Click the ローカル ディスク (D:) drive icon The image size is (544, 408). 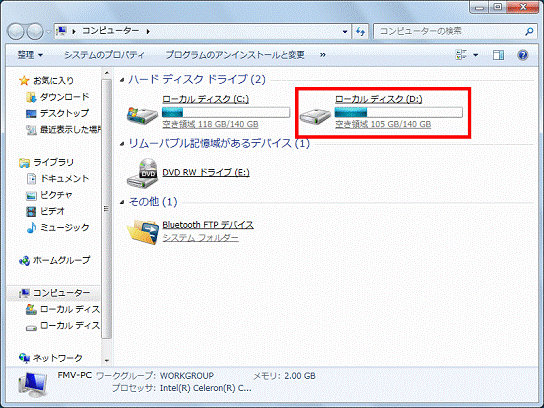coord(315,116)
